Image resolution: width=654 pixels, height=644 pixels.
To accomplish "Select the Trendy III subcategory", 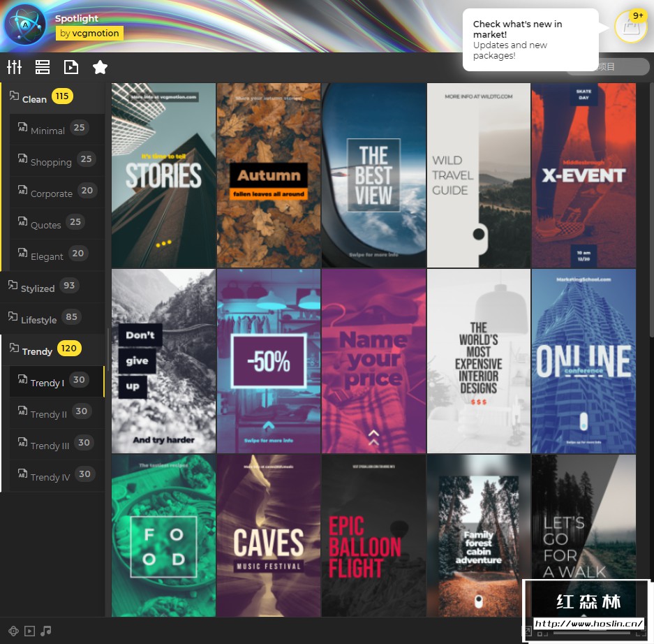I will 57,444.
